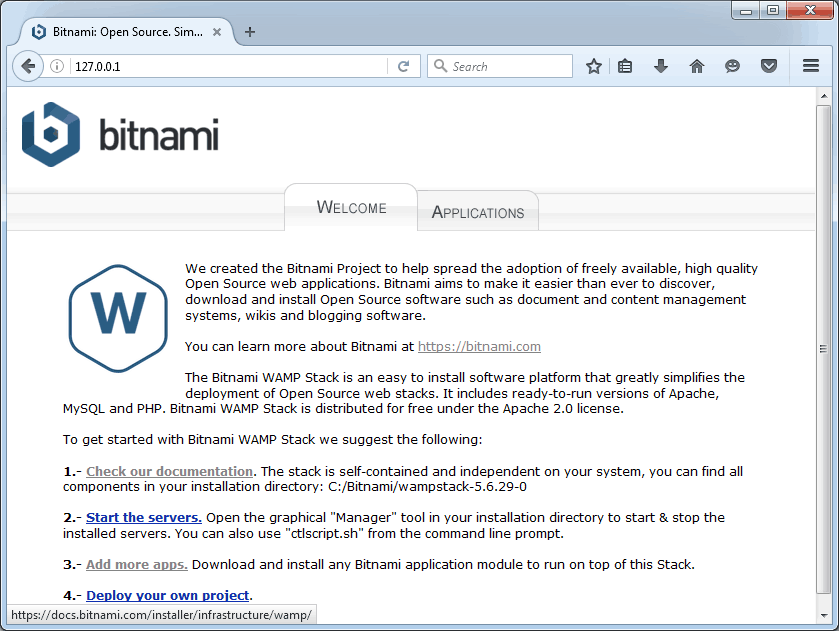Reload the page with the refresh icon
This screenshot has width=839, height=631.
tap(403, 66)
